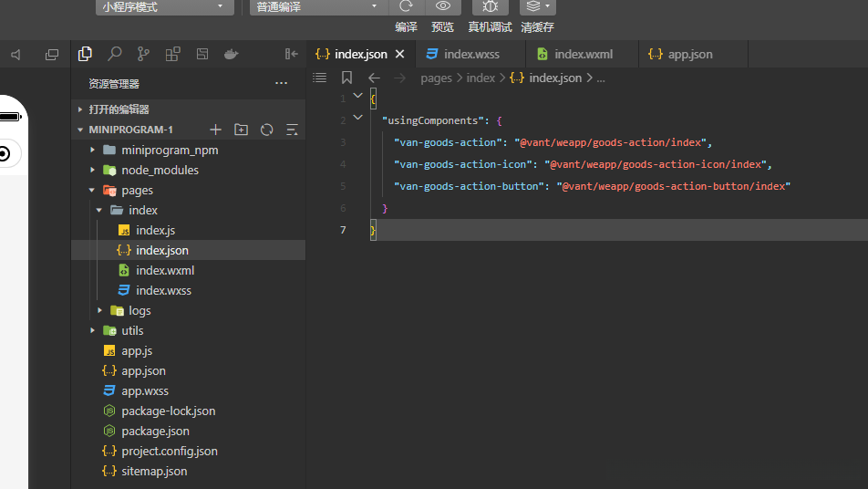Screen dimensions: 868x489
Task: Switch to the index.wxss tab
Action: 471,54
